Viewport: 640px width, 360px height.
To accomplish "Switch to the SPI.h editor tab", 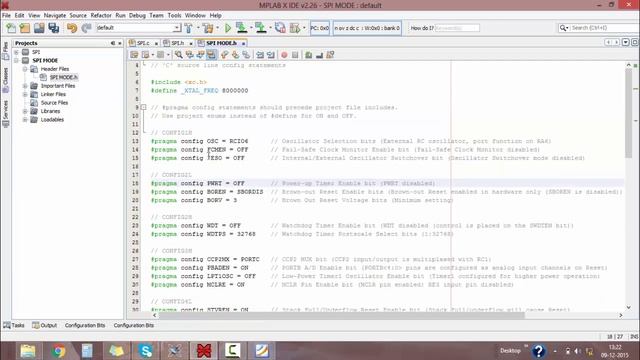I will 178,43.
